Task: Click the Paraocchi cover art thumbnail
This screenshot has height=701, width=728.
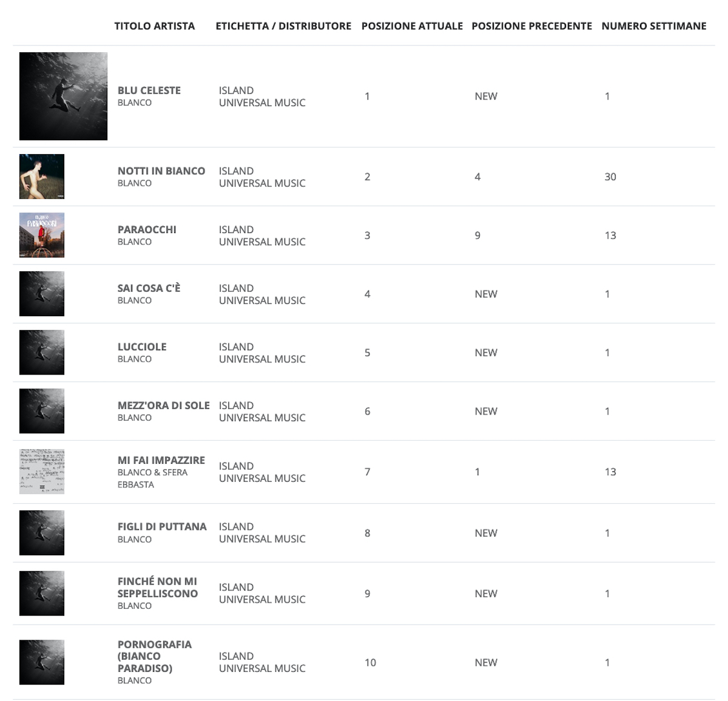Action: pyautogui.click(x=42, y=235)
